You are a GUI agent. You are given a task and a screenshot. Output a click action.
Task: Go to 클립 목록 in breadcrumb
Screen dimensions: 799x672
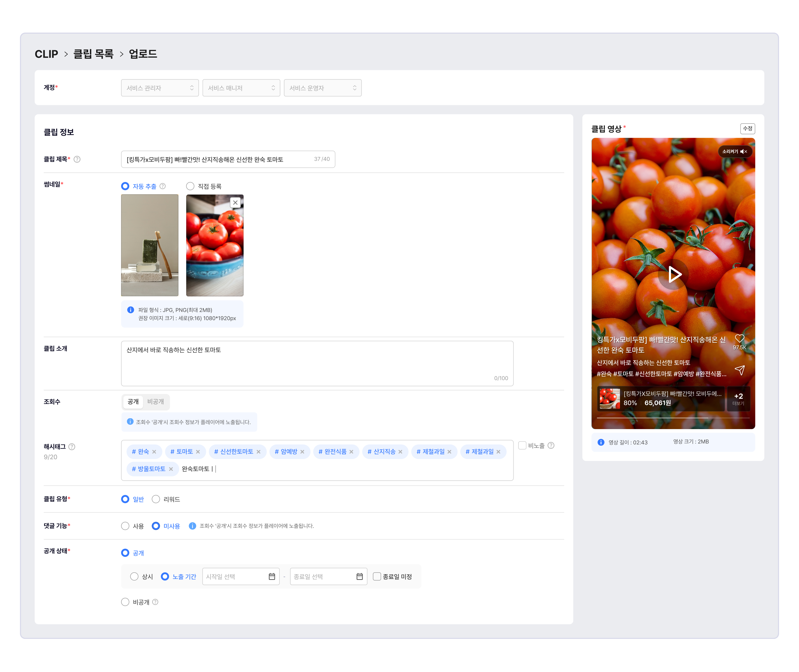93,54
